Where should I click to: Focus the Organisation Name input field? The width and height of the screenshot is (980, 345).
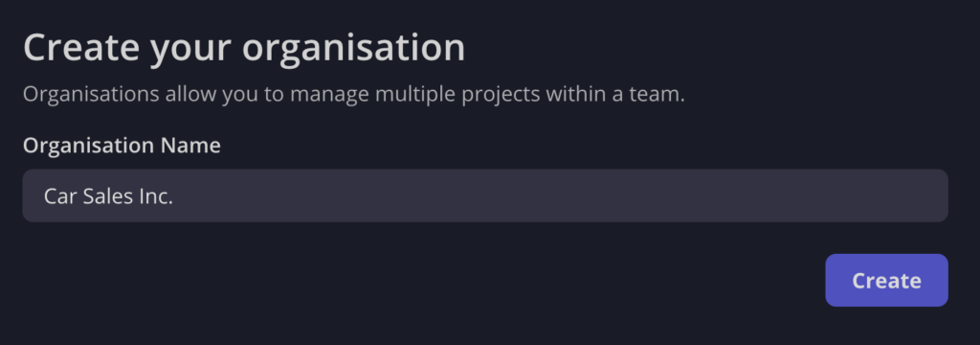tap(485, 195)
